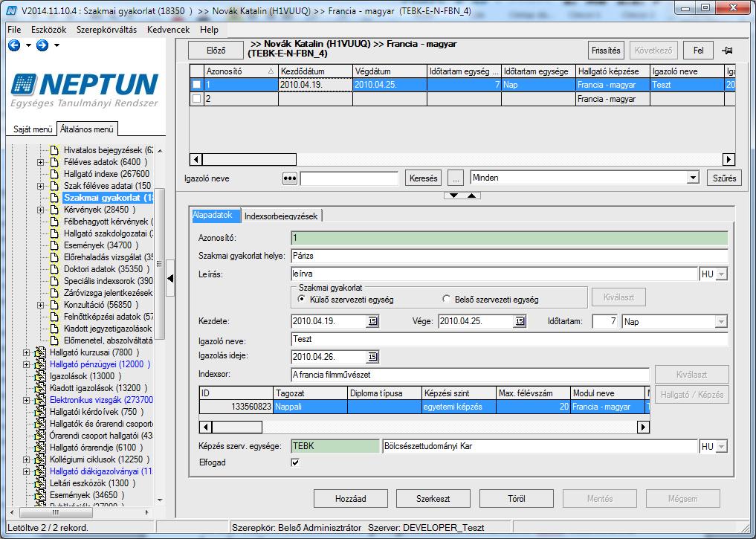
Task: Click the blue forward navigation arrow
Action: click(42, 45)
